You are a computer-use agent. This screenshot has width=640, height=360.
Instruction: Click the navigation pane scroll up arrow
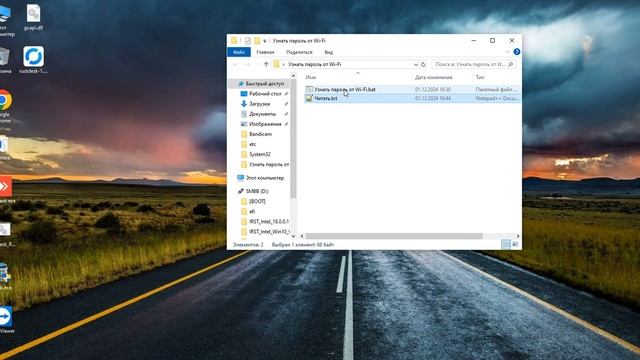(293, 76)
